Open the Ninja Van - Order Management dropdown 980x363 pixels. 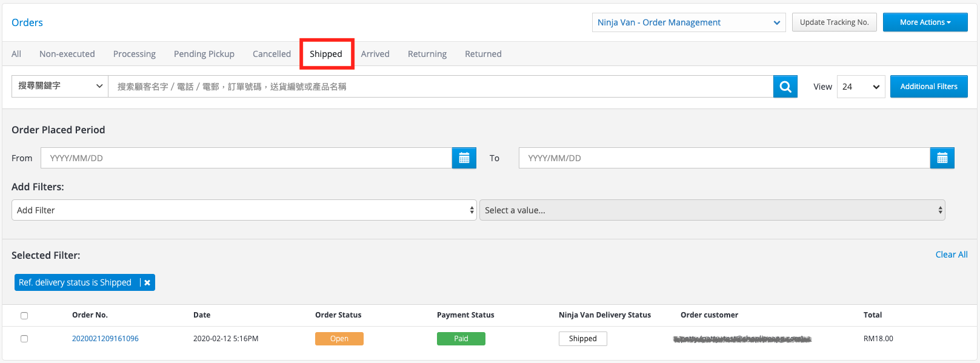(x=688, y=22)
